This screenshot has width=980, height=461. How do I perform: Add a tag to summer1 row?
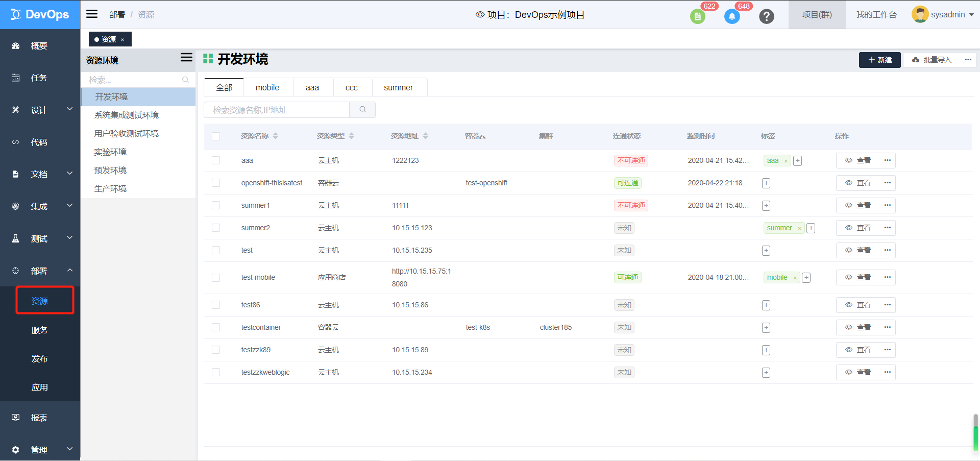766,206
